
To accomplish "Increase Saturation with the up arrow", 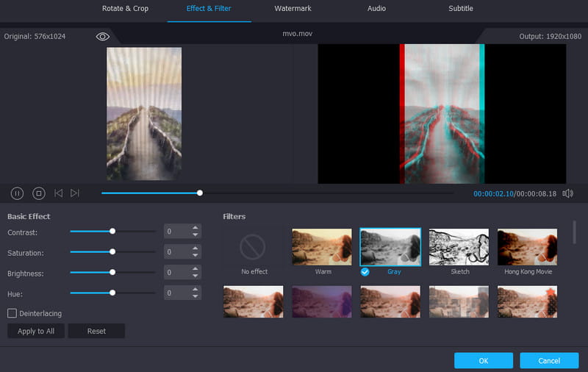I will click(x=195, y=248).
